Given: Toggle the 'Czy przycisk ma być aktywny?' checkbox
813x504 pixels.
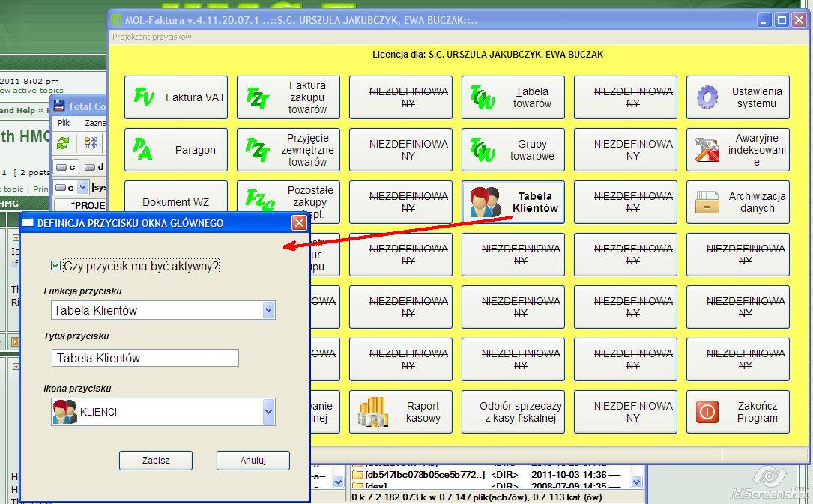Looking at the screenshot, I should [56, 266].
